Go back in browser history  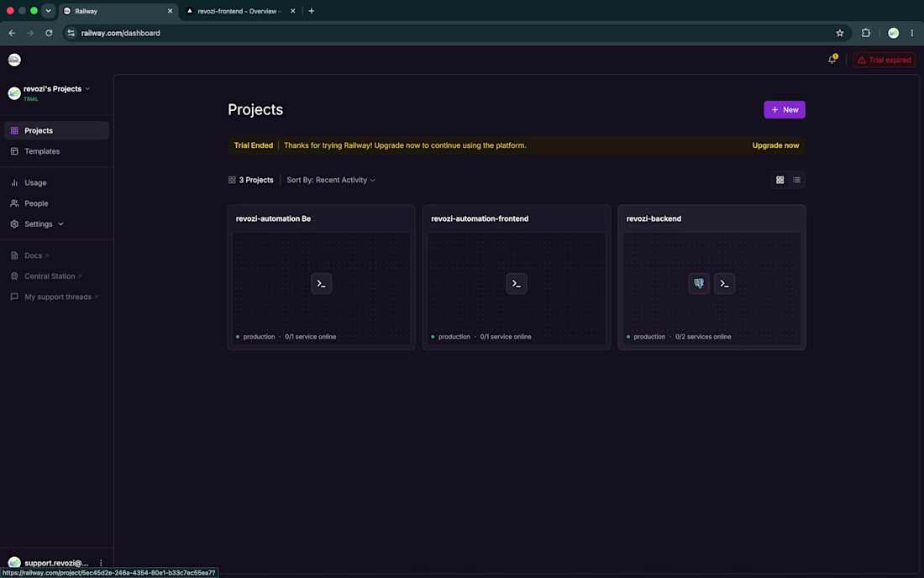click(x=12, y=33)
